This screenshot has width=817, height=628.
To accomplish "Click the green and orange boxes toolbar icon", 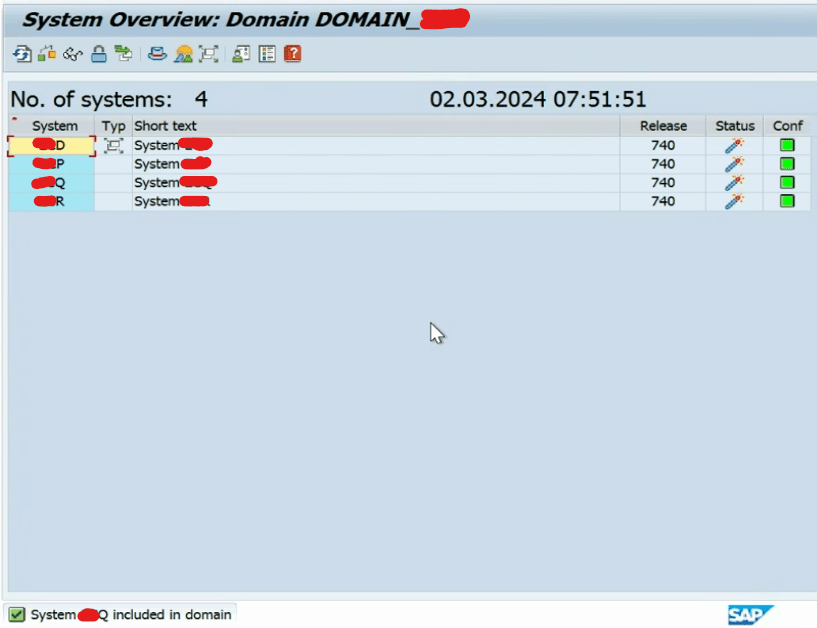I will coord(47,54).
